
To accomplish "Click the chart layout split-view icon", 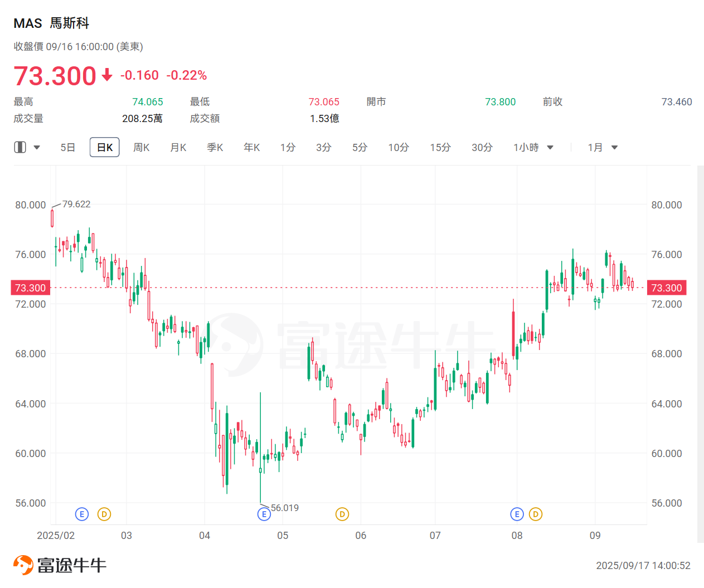I will click(x=20, y=147).
